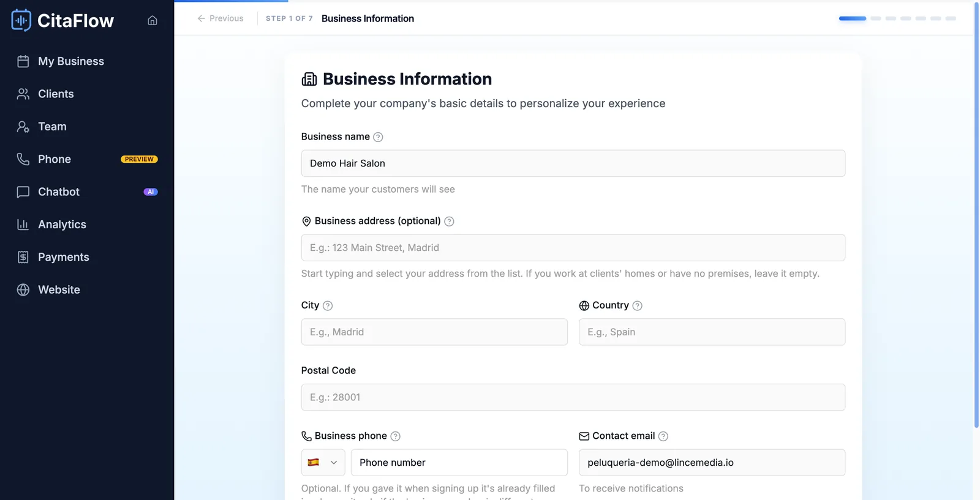Click the Clients people icon

click(23, 94)
